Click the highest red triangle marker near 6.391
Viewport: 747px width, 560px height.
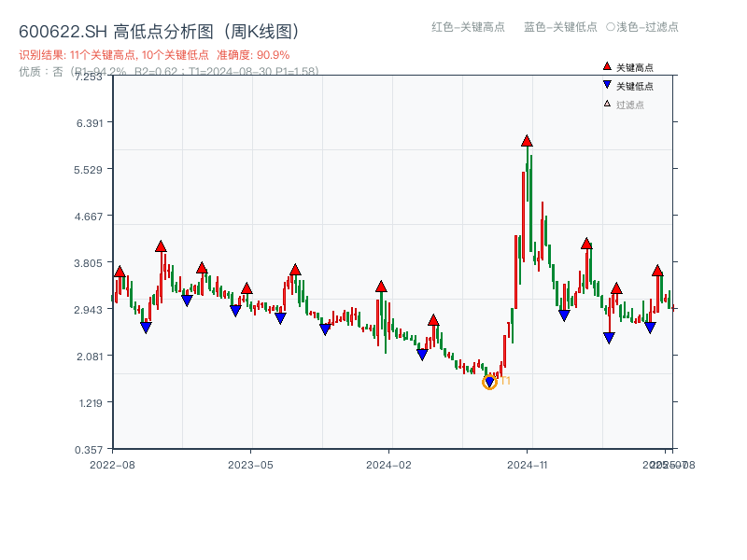pos(526,141)
